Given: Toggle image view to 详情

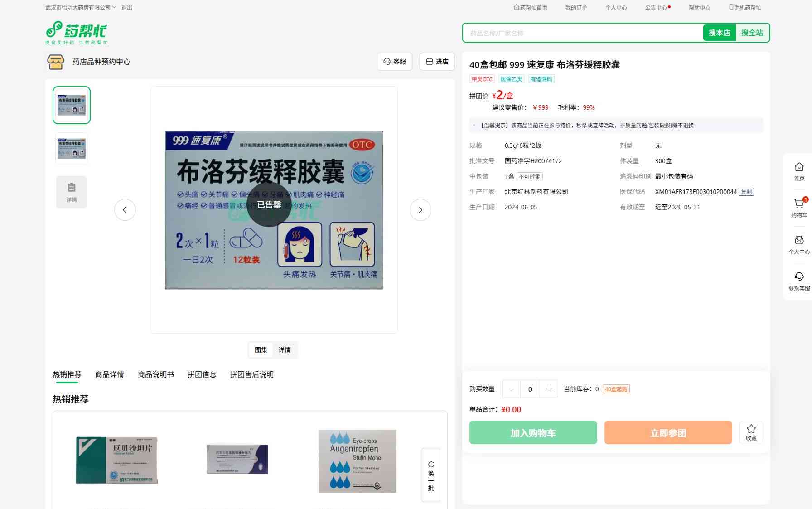Looking at the screenshot, I should click(285, 350).
